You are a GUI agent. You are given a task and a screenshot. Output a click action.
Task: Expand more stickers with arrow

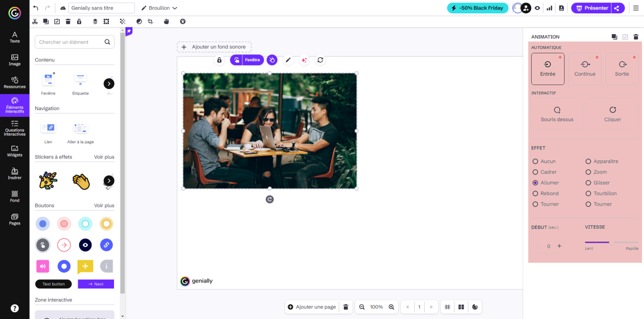tap(109, 181)
